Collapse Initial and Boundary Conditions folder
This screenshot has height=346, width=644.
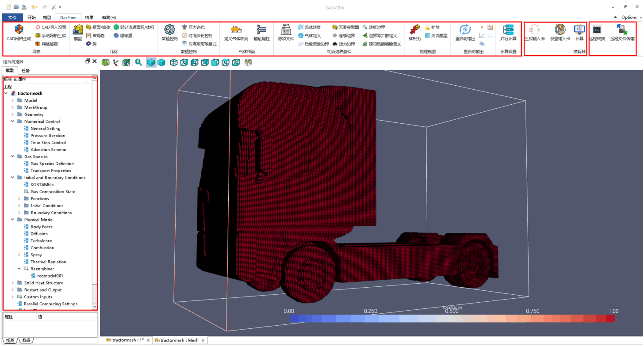(12, 178)
